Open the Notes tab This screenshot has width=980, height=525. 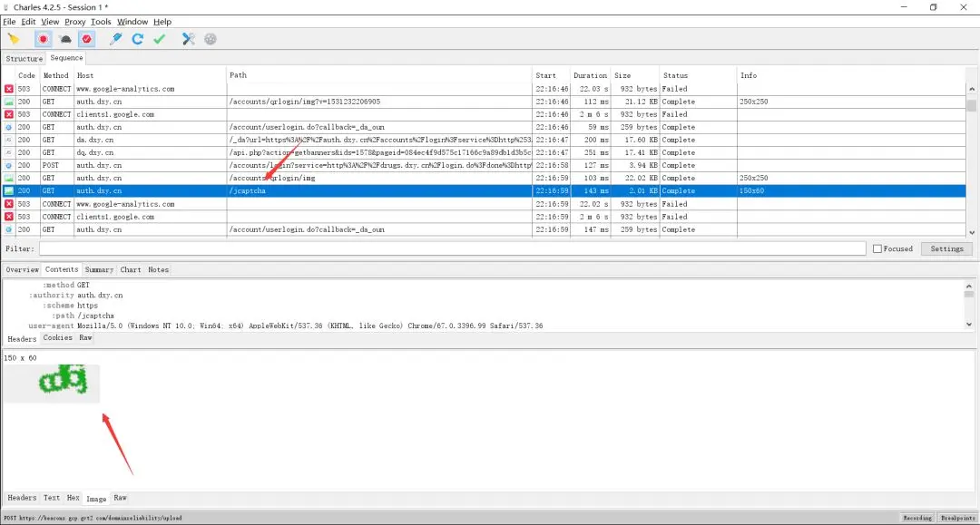(x=158, y=269)
